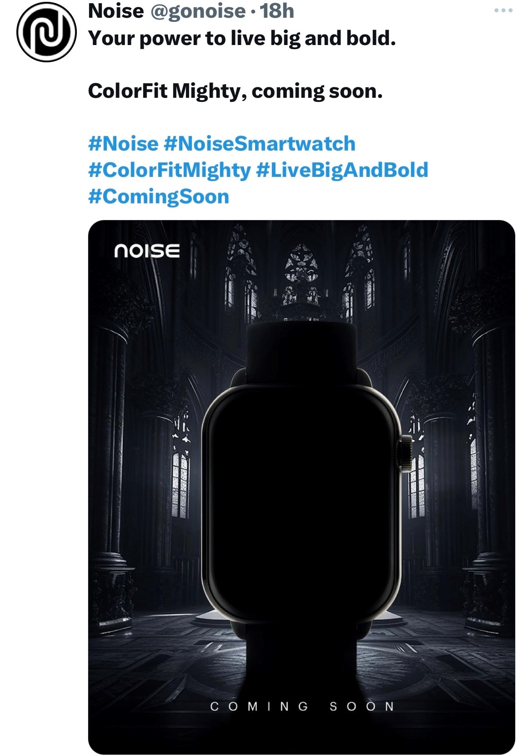Click the lit arched window left of the watch

(x=181, y=484)
